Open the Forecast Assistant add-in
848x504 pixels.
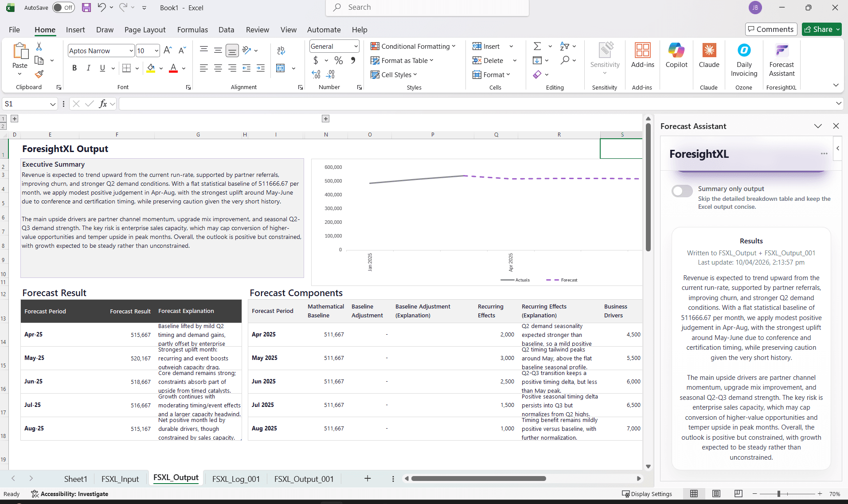point(782,59)
